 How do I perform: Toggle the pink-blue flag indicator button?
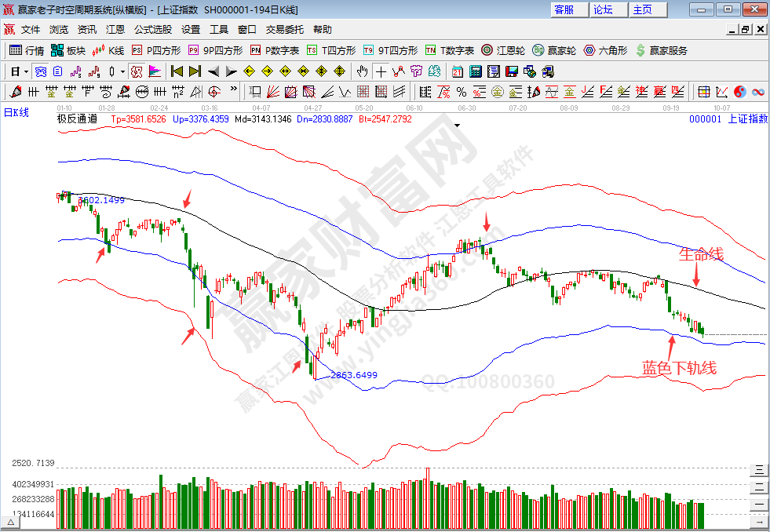pos(154,71)
